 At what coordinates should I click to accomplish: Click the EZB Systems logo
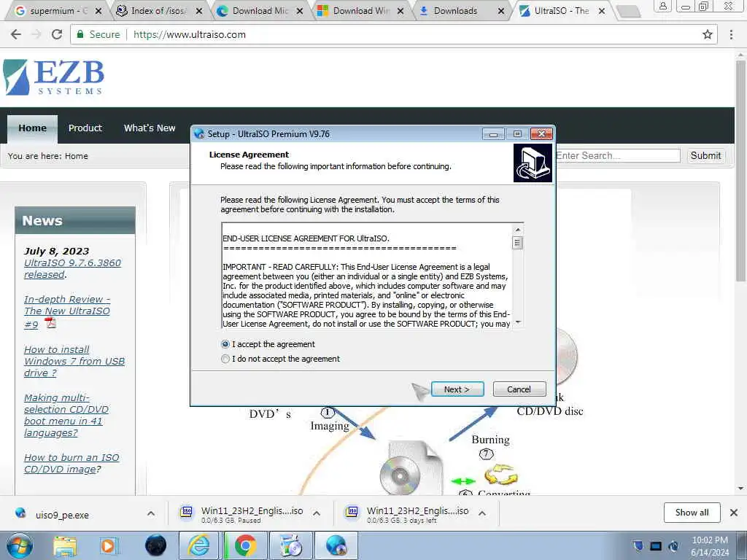click(53, 77)
